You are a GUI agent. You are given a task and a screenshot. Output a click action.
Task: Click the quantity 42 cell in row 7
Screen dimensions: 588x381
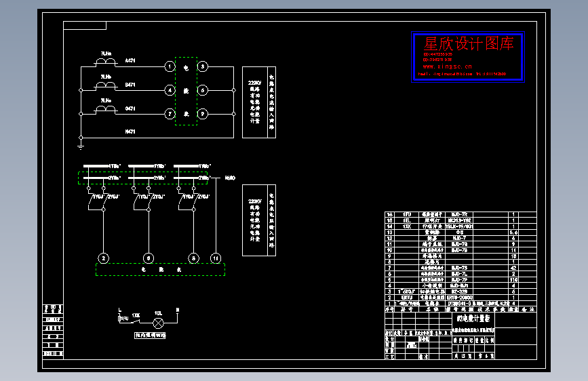click(513, 268)
